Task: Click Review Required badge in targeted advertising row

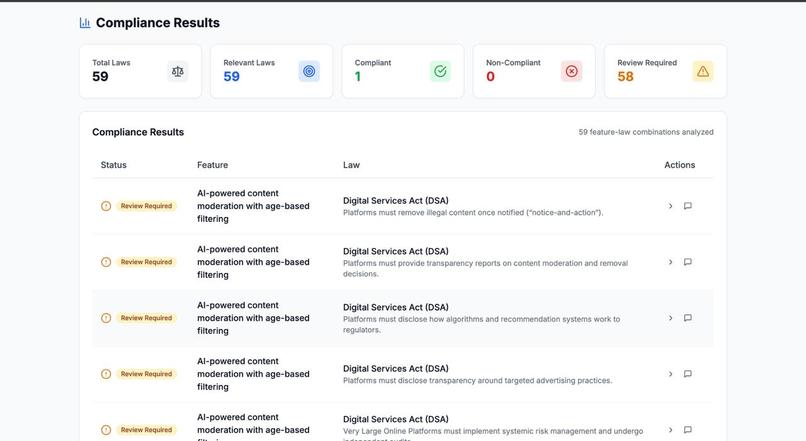Action: [x=146, y=374]
